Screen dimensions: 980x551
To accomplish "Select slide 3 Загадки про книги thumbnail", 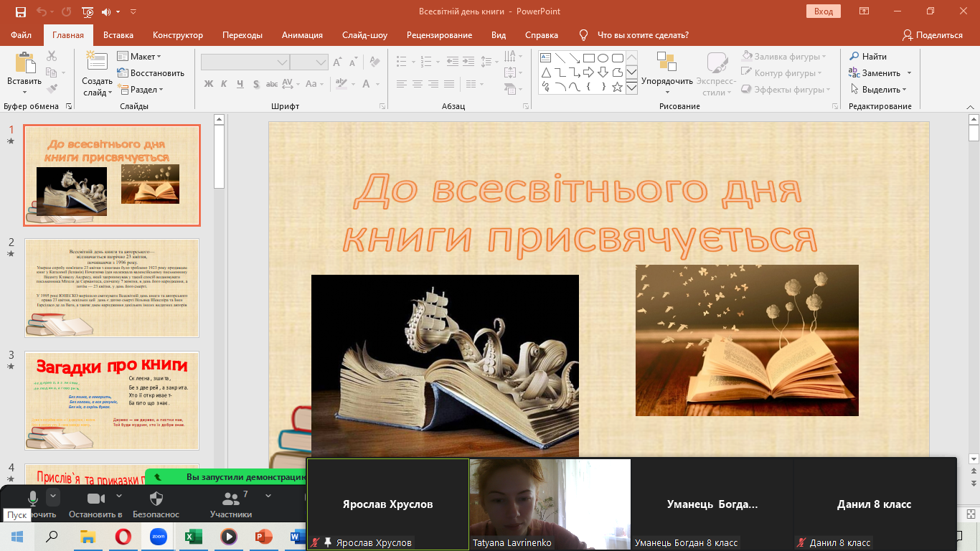I will coord(112,400).
